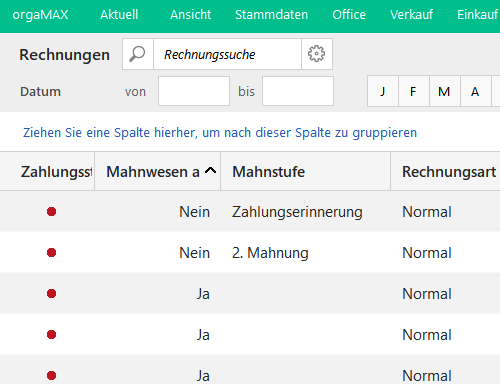Click red status dot in 2. Mahnung row

(x=51, y=253)
